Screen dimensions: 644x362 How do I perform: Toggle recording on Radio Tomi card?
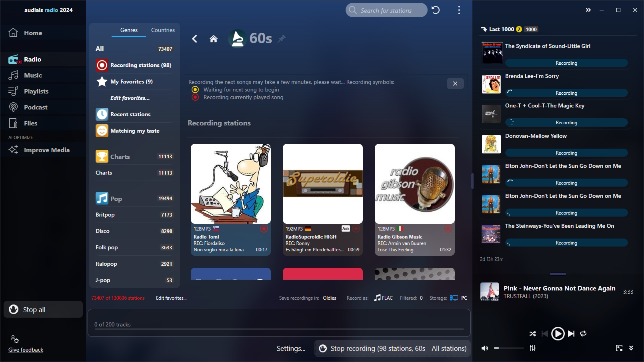tap(264, 229)
